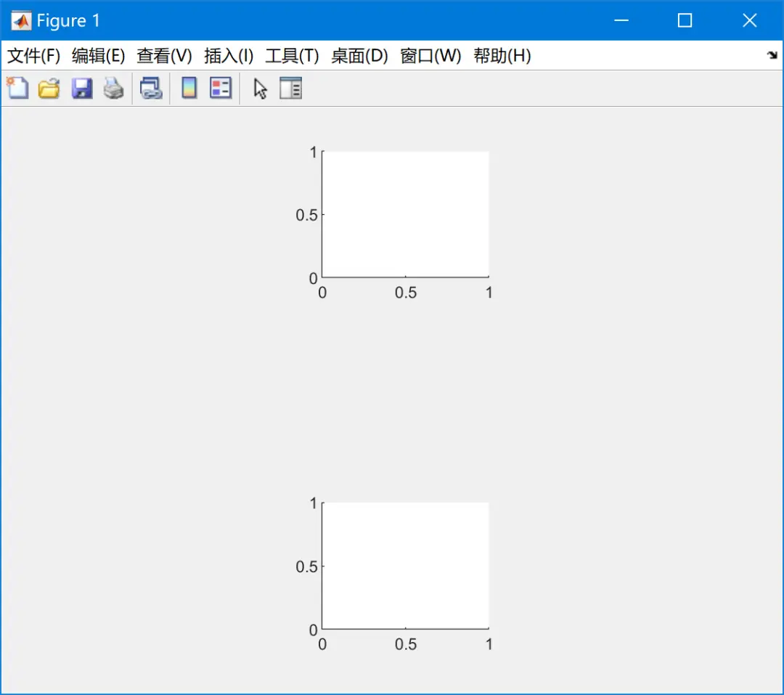
Task: Dock the figure using the corner arrow
Action: click(x=772, y=55)
